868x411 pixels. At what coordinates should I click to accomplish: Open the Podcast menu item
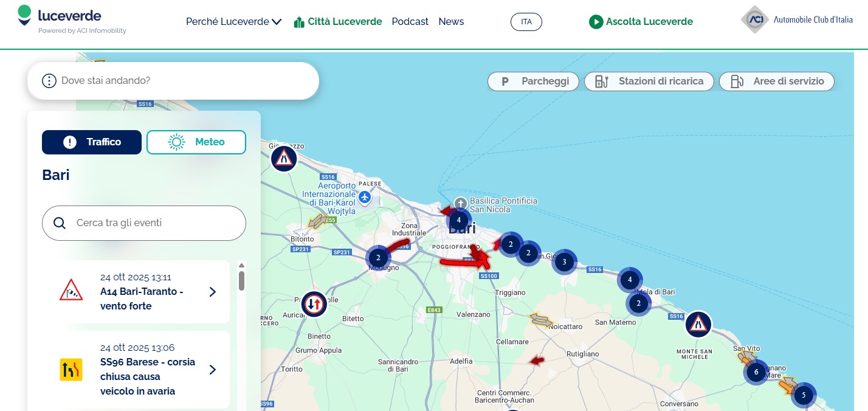(x=410, y=22)
